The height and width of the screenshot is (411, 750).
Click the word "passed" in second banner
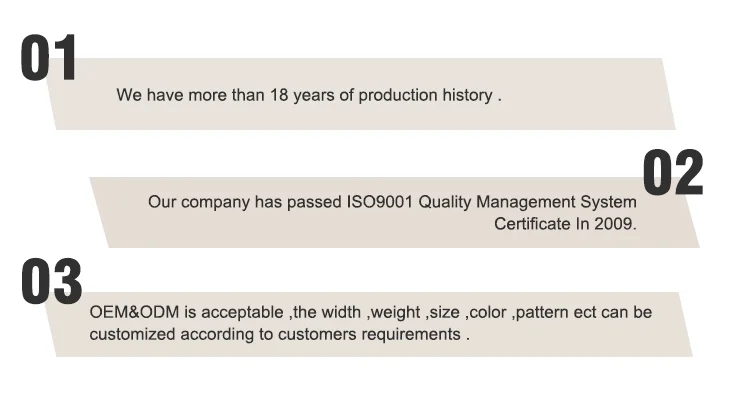315,202
